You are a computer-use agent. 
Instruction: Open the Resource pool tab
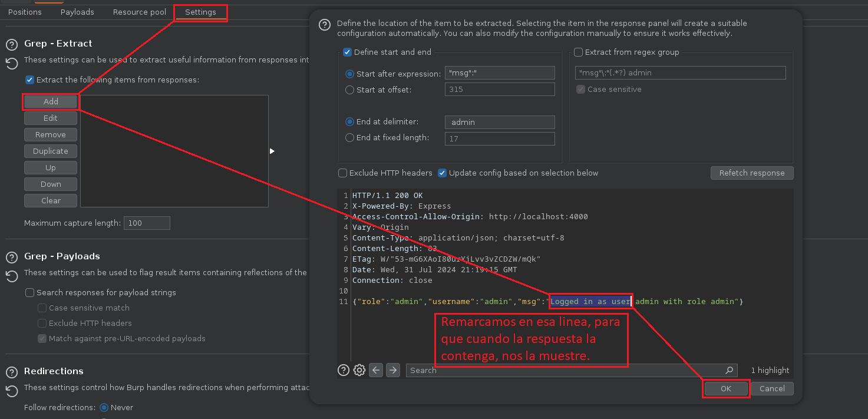tap(140, 12)
